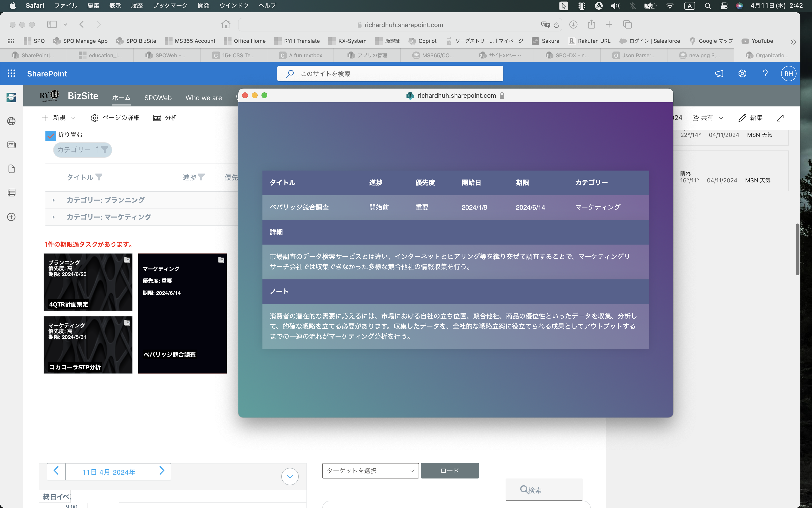Open the files icon in left rail
The width and height of the screenshot is (812, 508).
[x=11, y=169]
